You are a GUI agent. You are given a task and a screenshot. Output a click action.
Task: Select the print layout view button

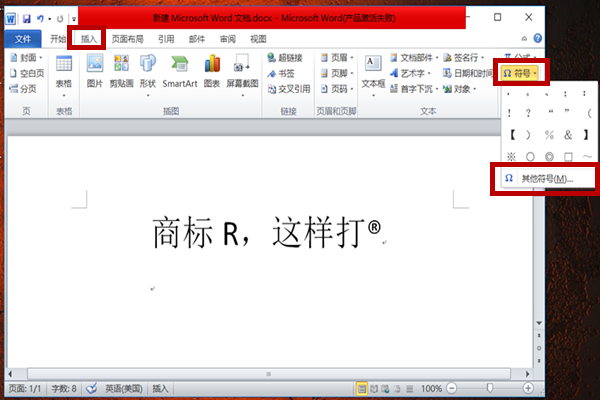[x=362, y=389]
